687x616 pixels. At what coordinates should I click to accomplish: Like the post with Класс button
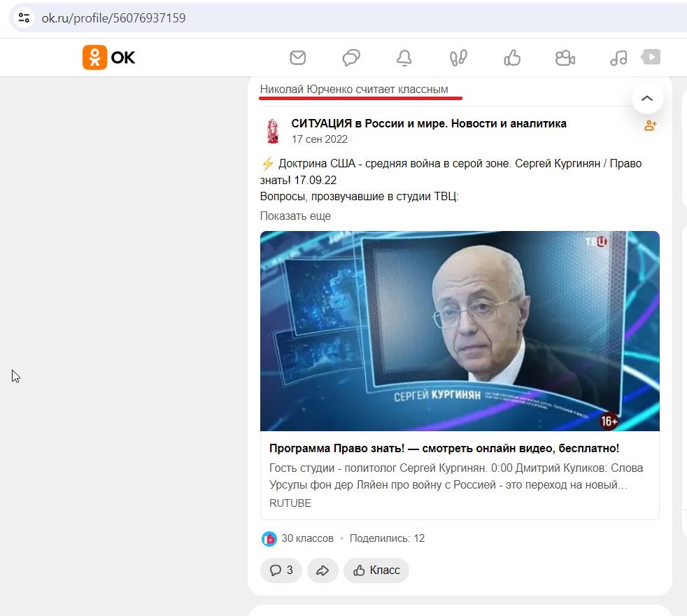(x=376, y=570)
